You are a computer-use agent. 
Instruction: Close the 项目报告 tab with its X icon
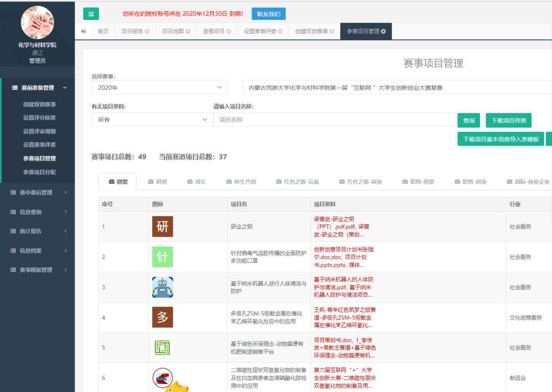[147, 31]
